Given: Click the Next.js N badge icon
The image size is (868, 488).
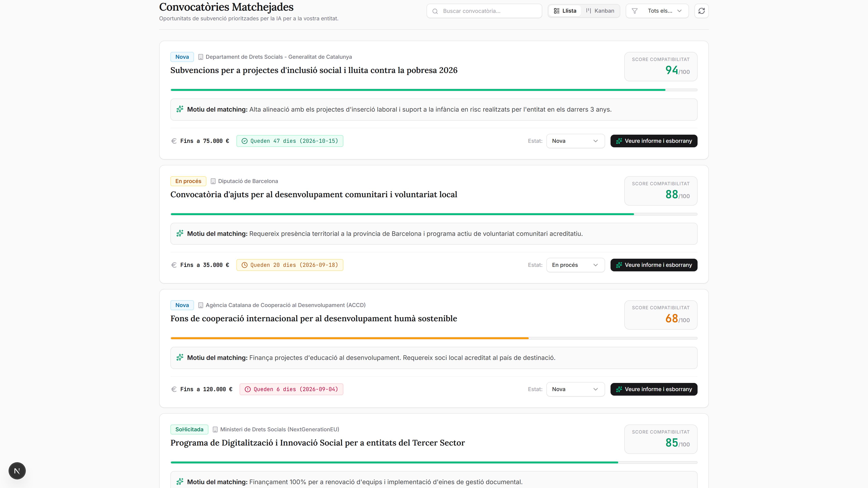Looking at the screenshot, I should (17, 471).
